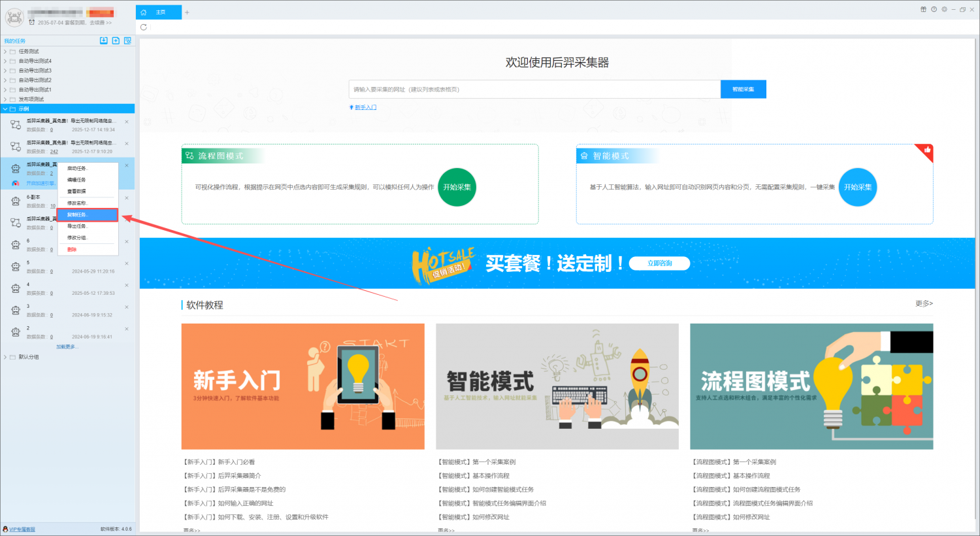Screen dimensions: 980x536
Task: Click the search tasks icon in sidebar header
Action: tap(127, 41)
